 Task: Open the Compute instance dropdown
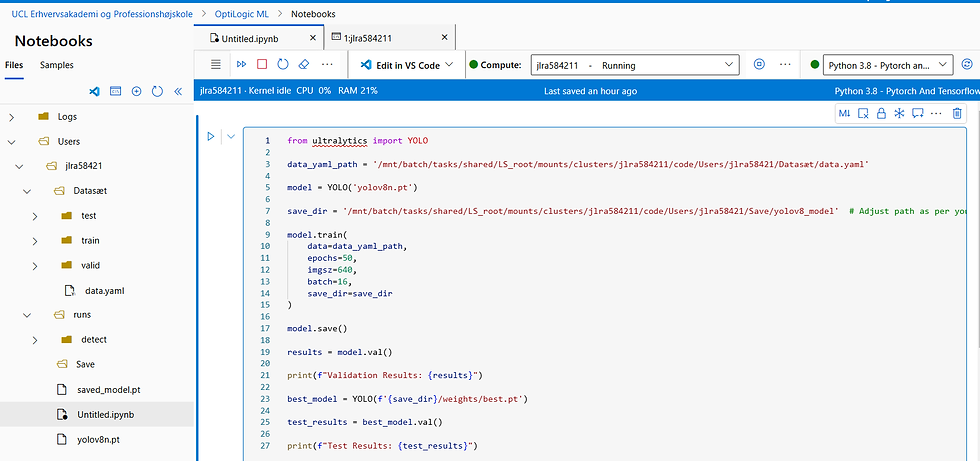[635, 65]
